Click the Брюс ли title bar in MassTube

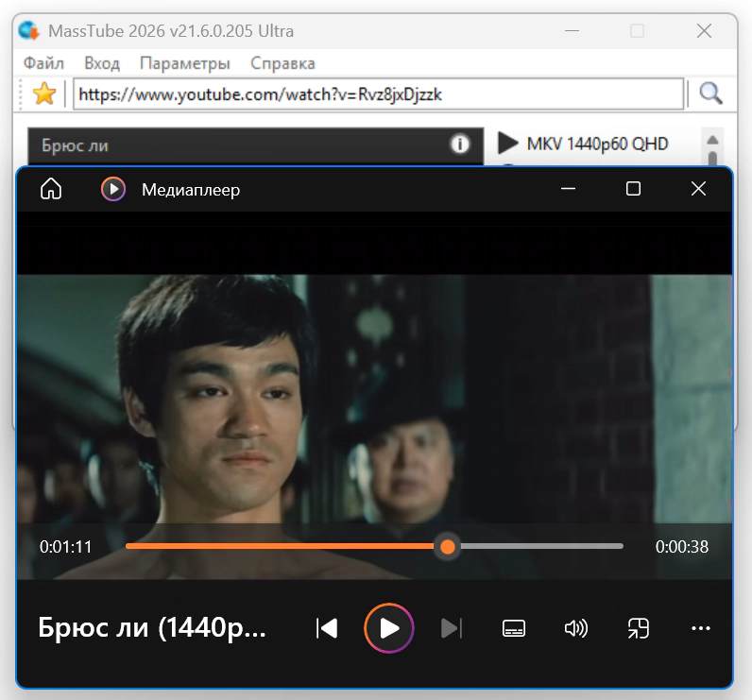click(x=256, y=145)
